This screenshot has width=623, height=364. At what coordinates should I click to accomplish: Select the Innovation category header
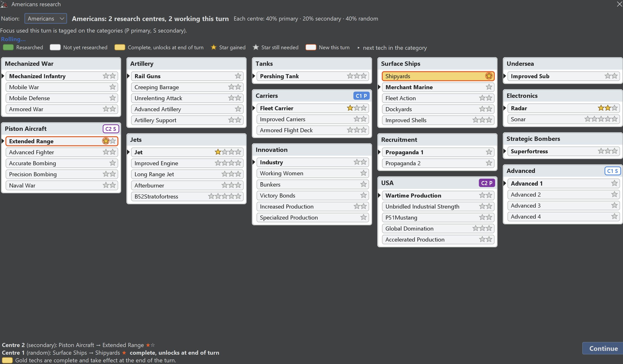coord(312,150)
